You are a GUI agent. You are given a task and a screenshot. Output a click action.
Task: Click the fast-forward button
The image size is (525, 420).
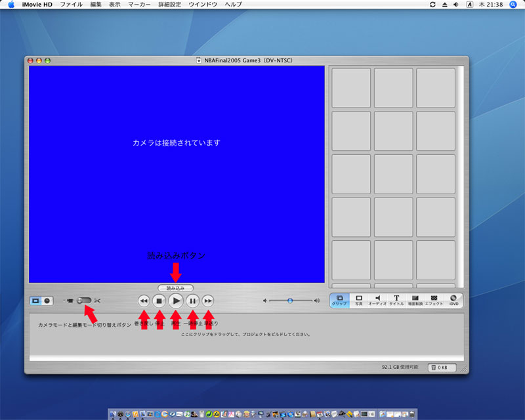coord(208,301)
